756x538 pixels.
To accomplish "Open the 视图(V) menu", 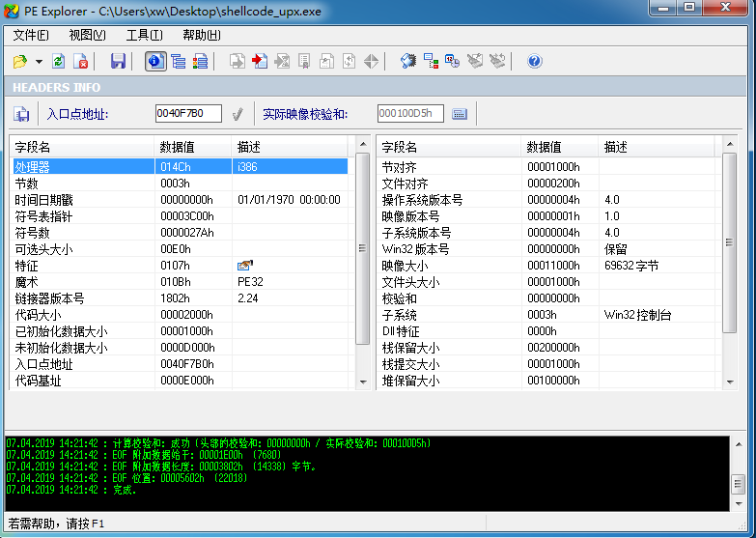I will pos(87,35).
